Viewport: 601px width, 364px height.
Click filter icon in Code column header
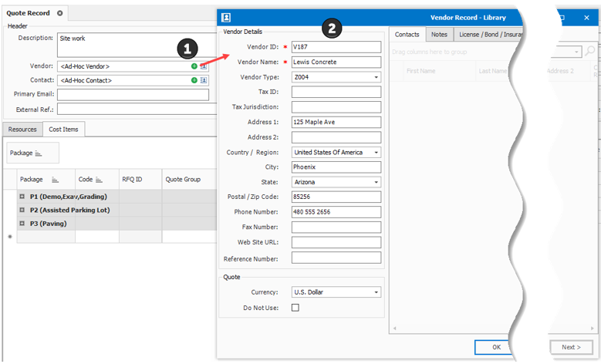100,180
